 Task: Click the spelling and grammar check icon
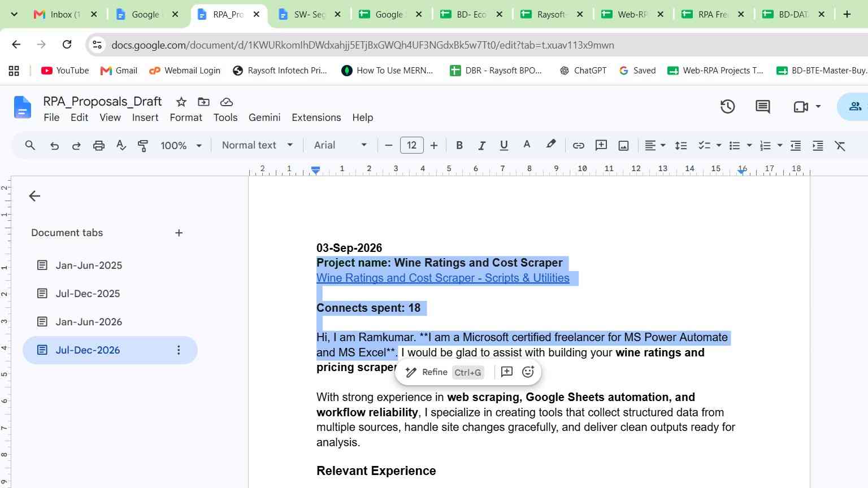coord(121,145)
